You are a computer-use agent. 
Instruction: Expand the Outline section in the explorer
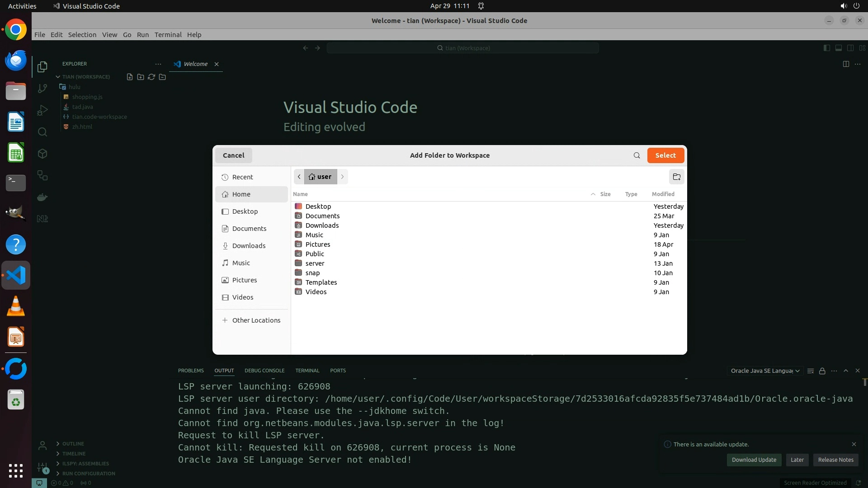tap(73, 444)
